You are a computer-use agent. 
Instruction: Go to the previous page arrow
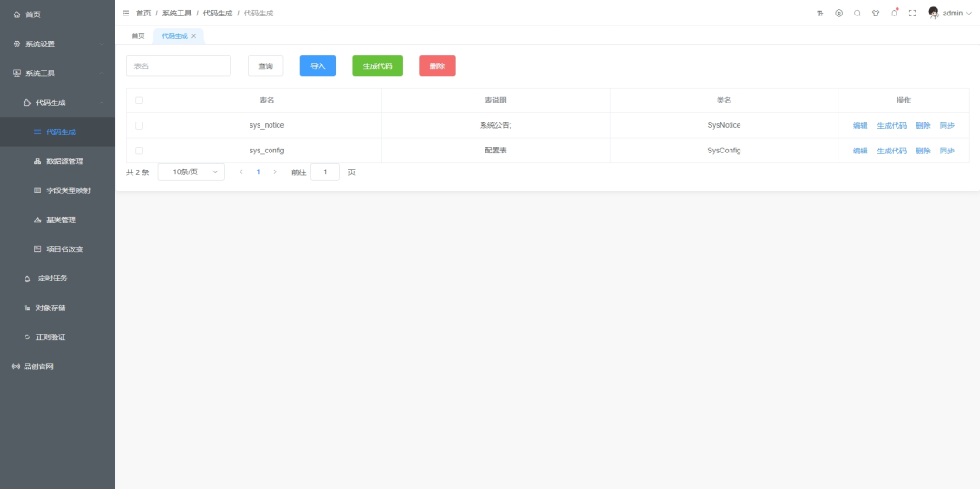(241, 171)
